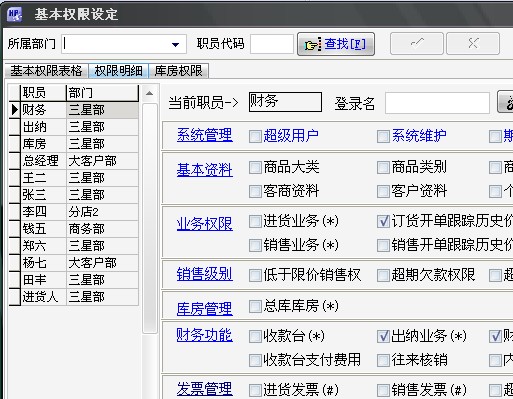The width and height of the screenshot is (513, 399).
Task: Click the 查找[F] search button
Action: coord(336,44)
